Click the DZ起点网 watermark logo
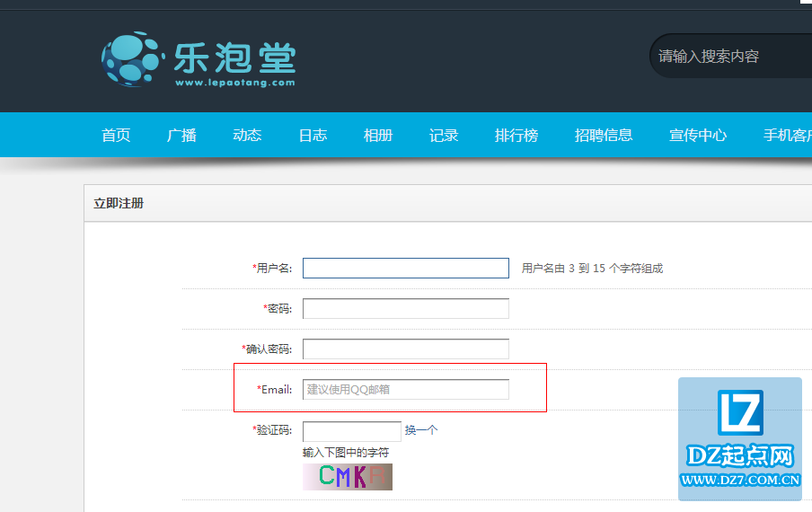The image size is (812, 512). (740, 439)
